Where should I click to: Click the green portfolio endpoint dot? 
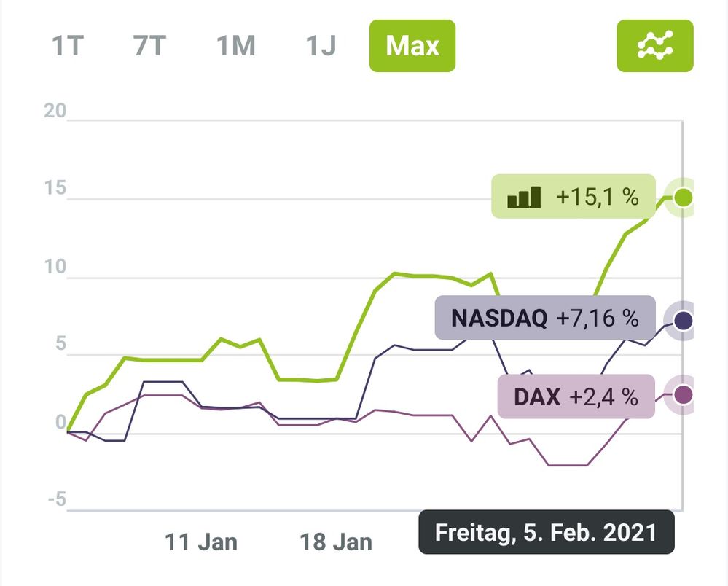click(683, 197)
